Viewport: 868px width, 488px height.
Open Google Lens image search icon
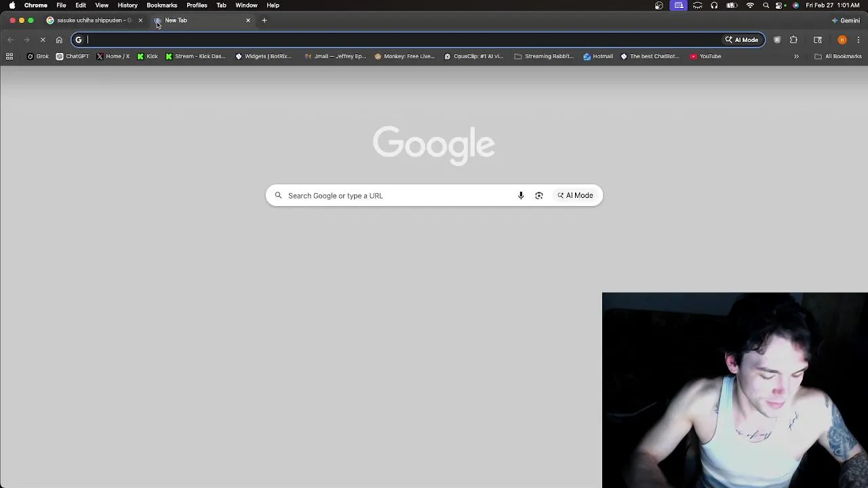click(x=539, y=195)
